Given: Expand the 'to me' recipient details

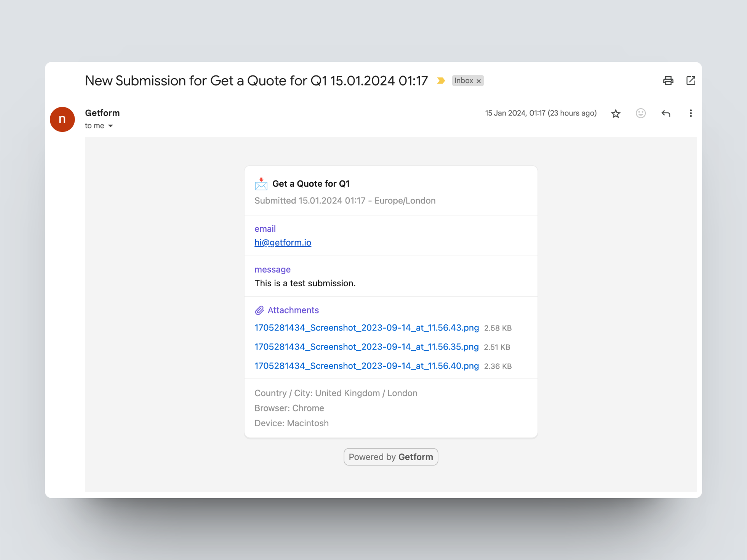Looking at the screenshot, I should pyautogui.click(x=110, y=126).
